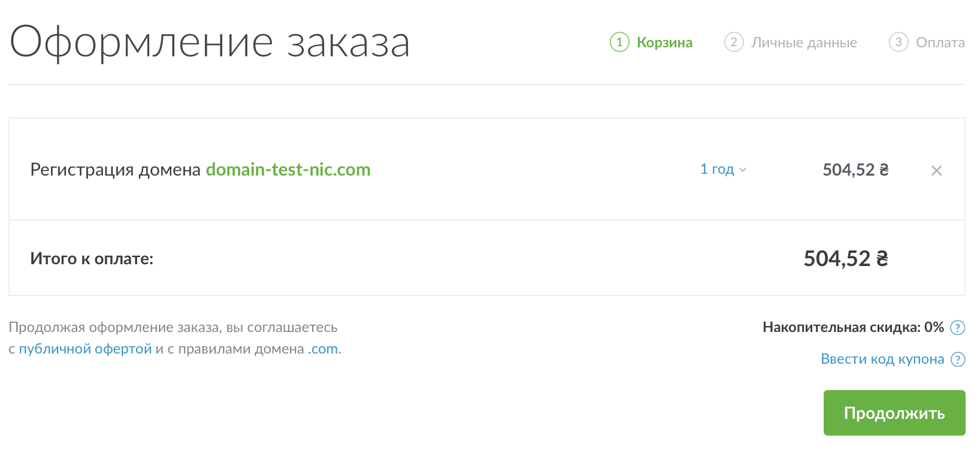Go to the Оплата step
The image size is (980, 453).
tap(940, 43)
